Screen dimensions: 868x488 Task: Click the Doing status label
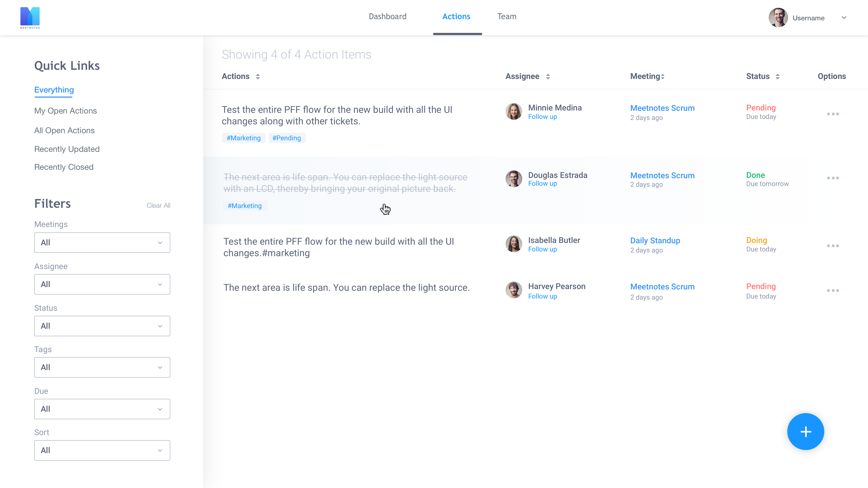pos(756,240)
